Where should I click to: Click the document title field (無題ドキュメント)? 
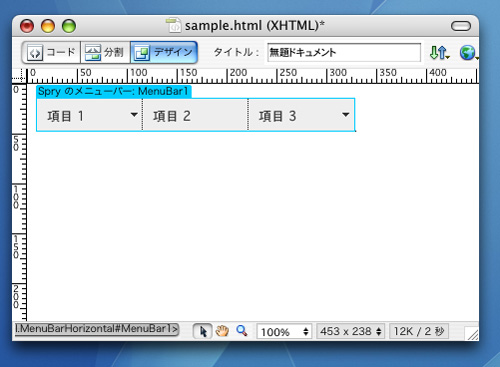[x=344, y=52]
